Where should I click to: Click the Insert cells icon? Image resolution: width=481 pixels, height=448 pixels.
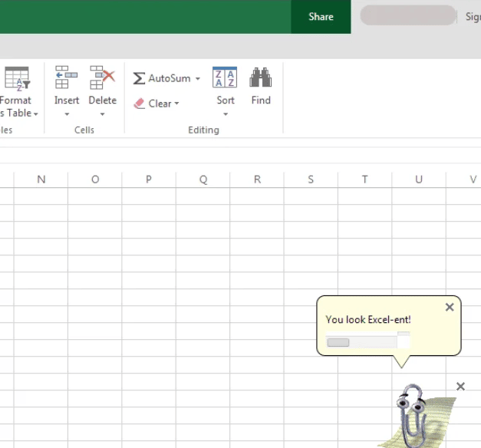point(66,77)
